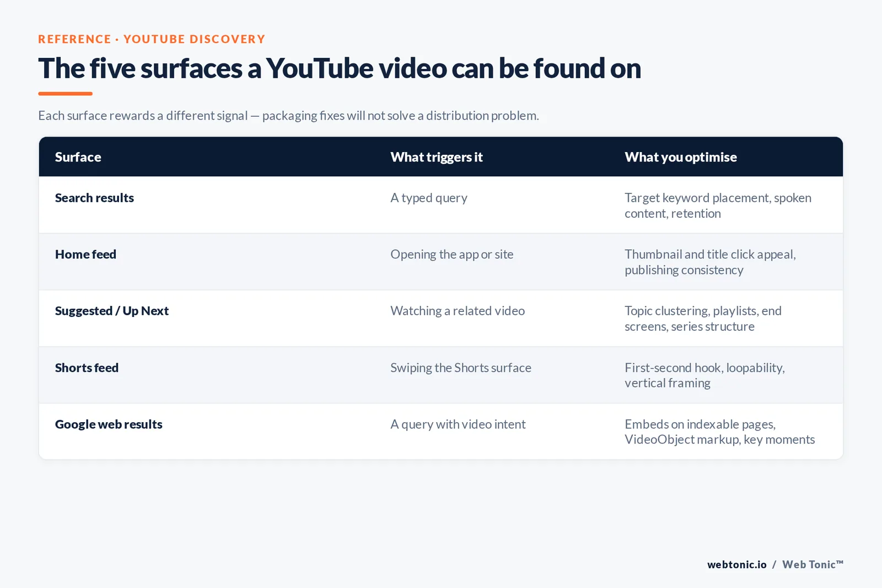Select the 'Google web results' row label

tap(109, 424)
